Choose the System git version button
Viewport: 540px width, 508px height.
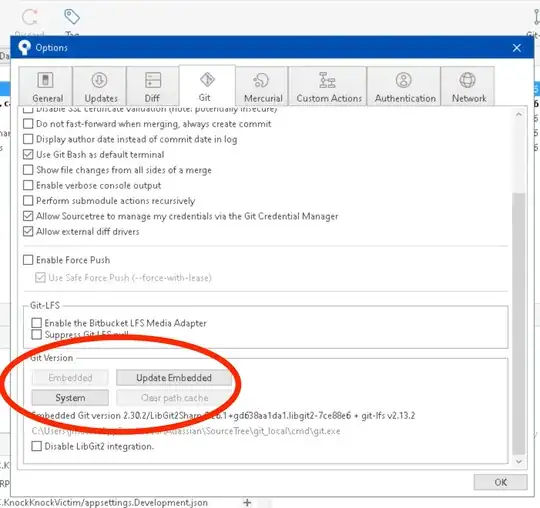point(70,398)
